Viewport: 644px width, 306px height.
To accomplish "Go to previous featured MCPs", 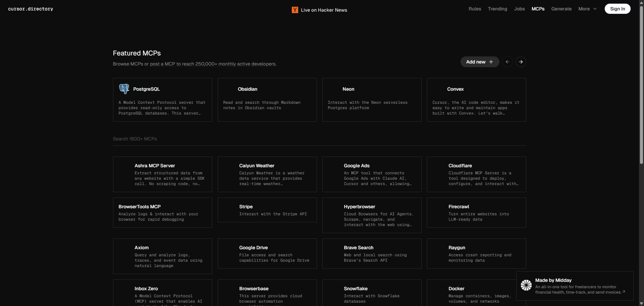I will (507, 62).
